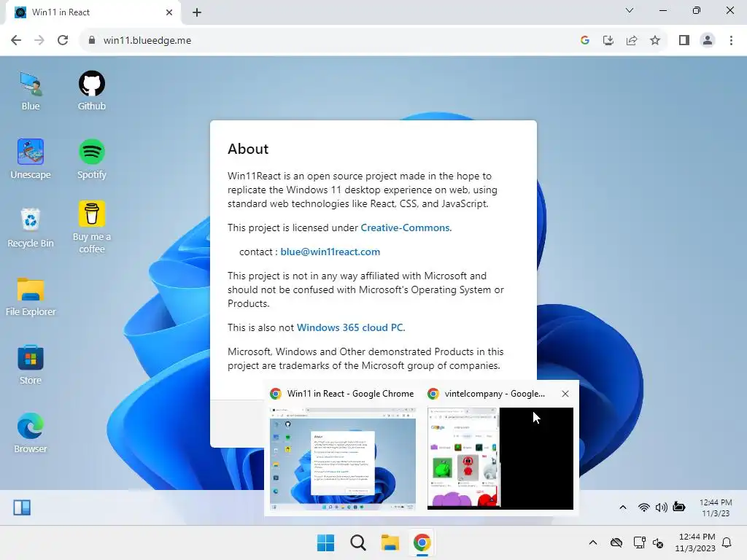Image resolution: width=747 pixels, height=560 pixels.
Task: Click the Google icon in the address bar
Action: coord(585,41)
